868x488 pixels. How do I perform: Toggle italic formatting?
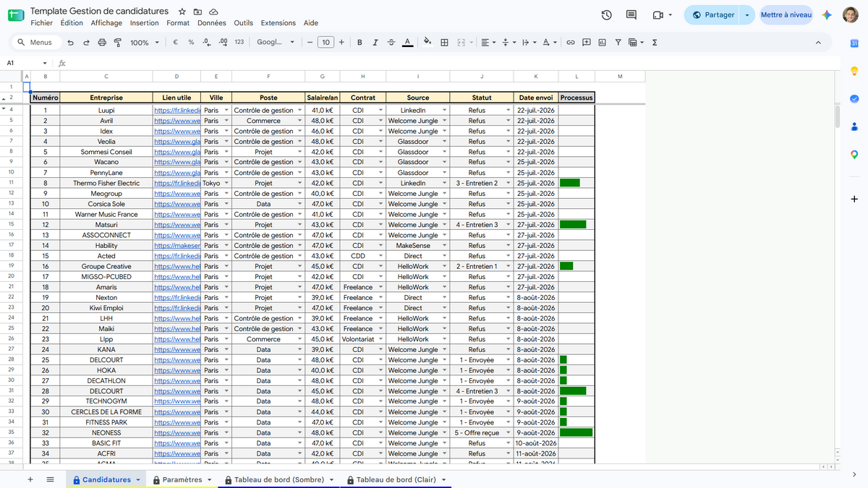point(375,43)
